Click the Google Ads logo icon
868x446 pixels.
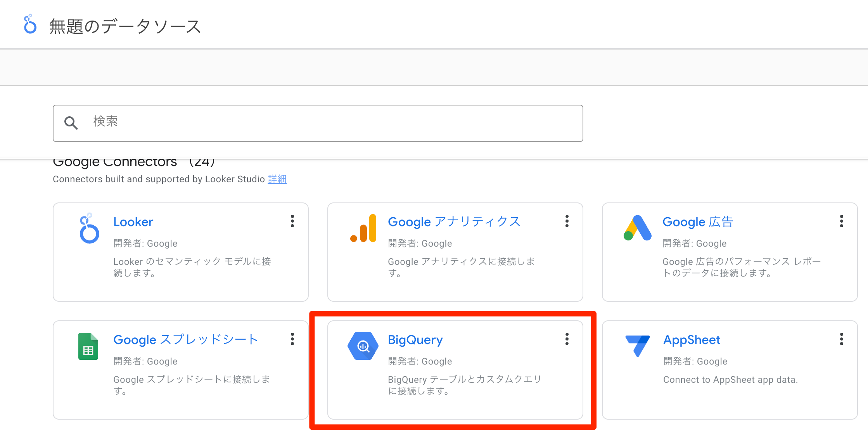pyautogui.click(x=637, y=228)
